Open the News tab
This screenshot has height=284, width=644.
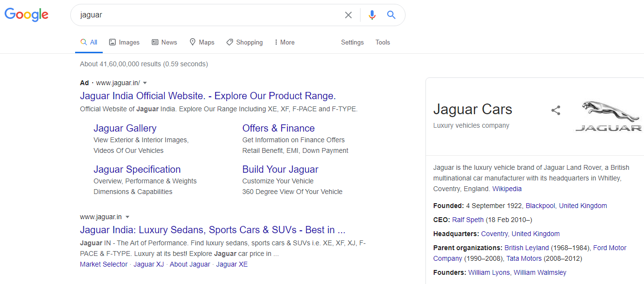[x=164, y=43]
